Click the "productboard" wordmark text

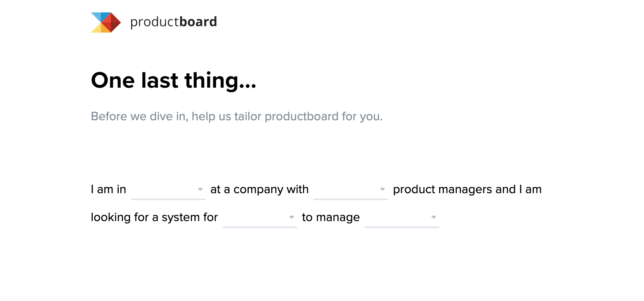[173, 22]
